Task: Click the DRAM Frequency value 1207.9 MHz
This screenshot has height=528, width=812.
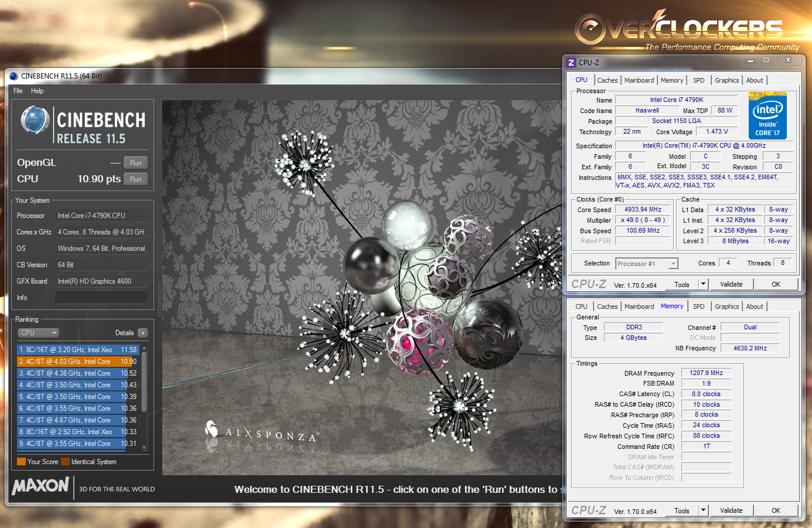Action: (x=706, y=373)
